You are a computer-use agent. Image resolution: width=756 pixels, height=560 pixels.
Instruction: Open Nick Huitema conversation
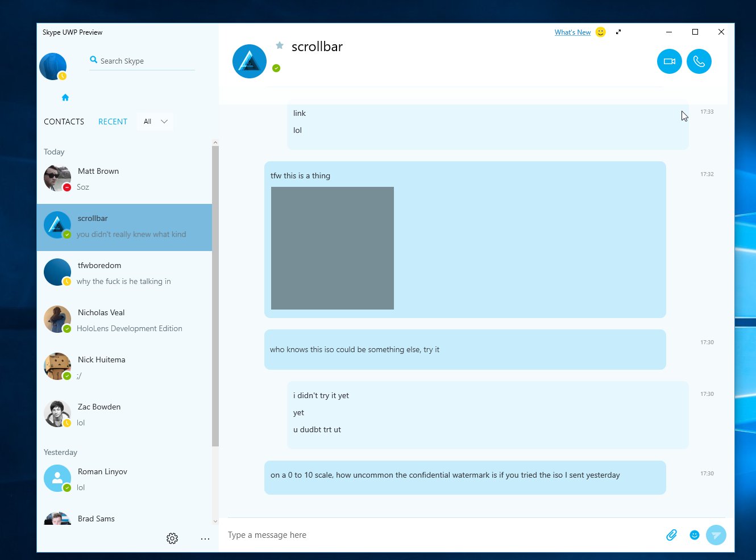click(124, 369)
